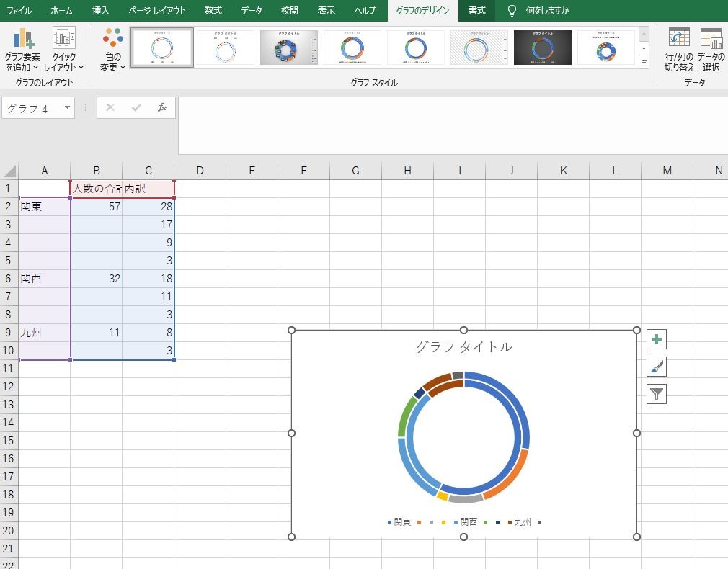Viewport: 728px width, 569px height.
Task: Move chart styles gallery up one row
Action: pyautogui.click(x=644, y=34)
